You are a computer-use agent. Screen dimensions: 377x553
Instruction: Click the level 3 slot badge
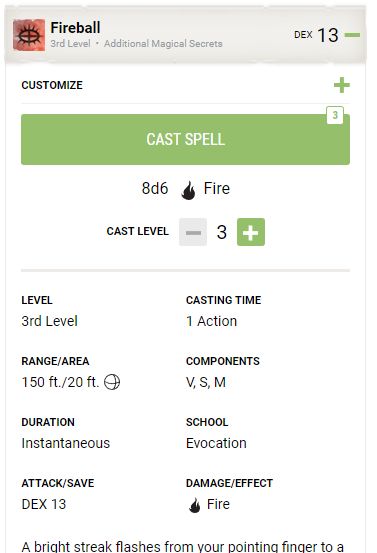pyautogui.click(x=335, y=115)
